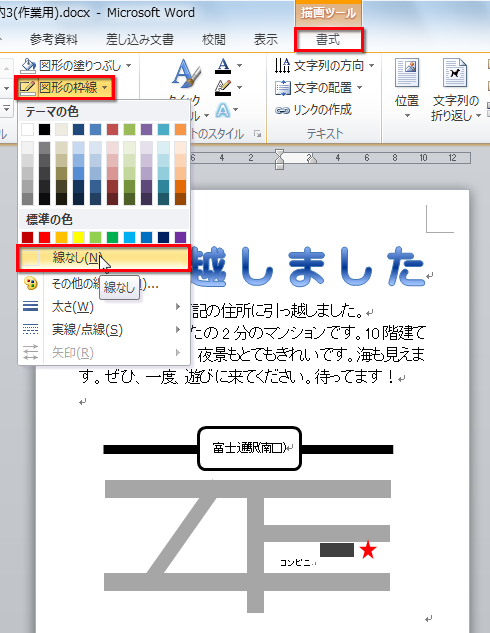Open the 差し込み文書 ribbon tab
Viewport: 490px width, 633px height.
click(140, 40)
